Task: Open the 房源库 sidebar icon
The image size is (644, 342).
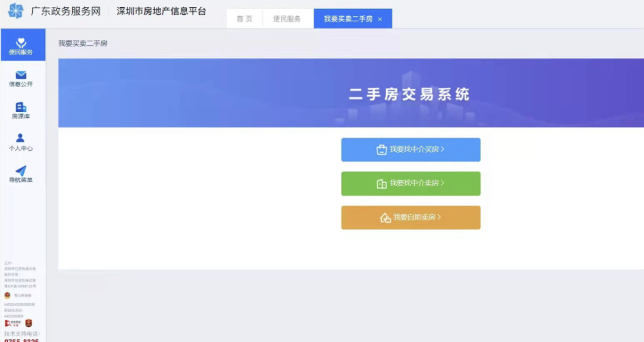Action: (21, 107)
